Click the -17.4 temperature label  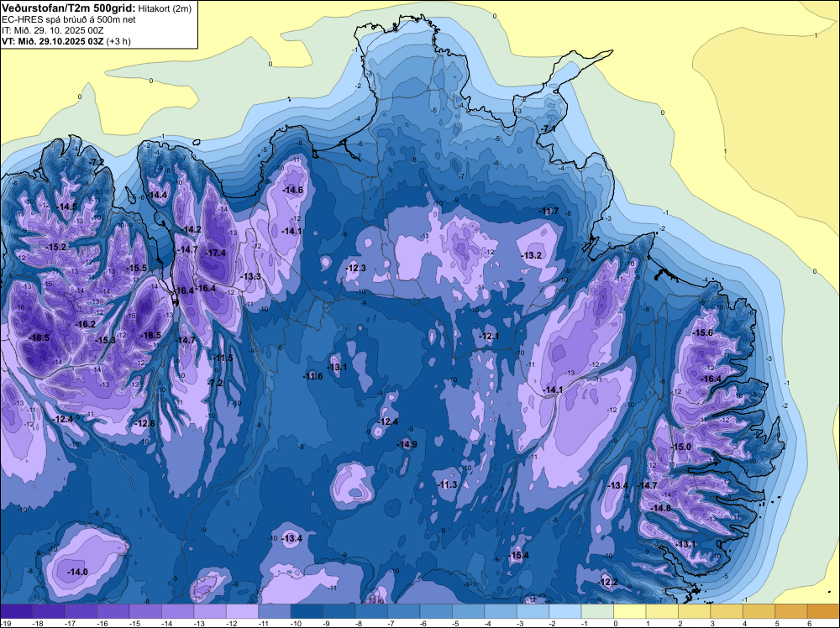coord(217,254)
